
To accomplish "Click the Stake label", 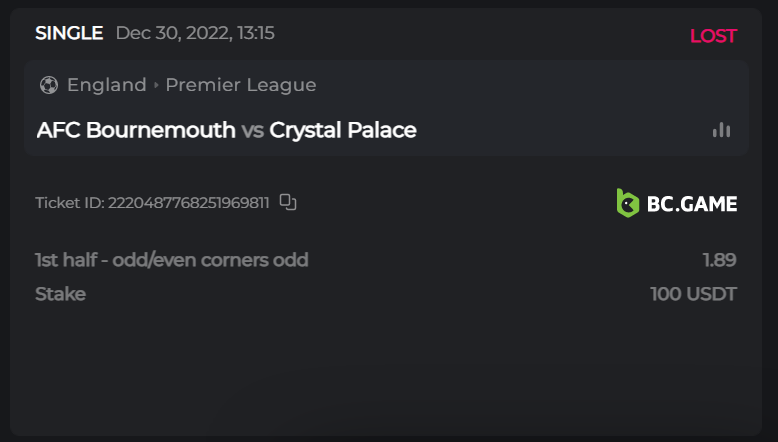I will (x=60, y=294).
